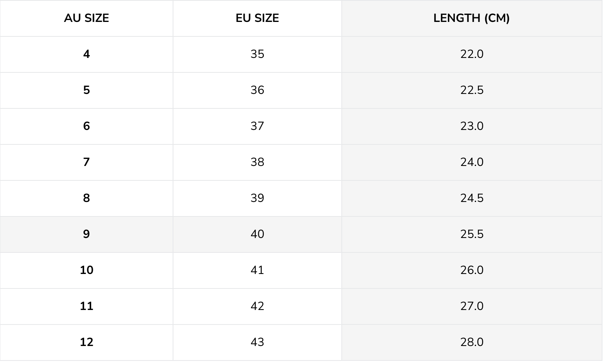Select EU size 40 cell
Image resolution: width=606 pixels, height=364 pixels.
[257, 234]
